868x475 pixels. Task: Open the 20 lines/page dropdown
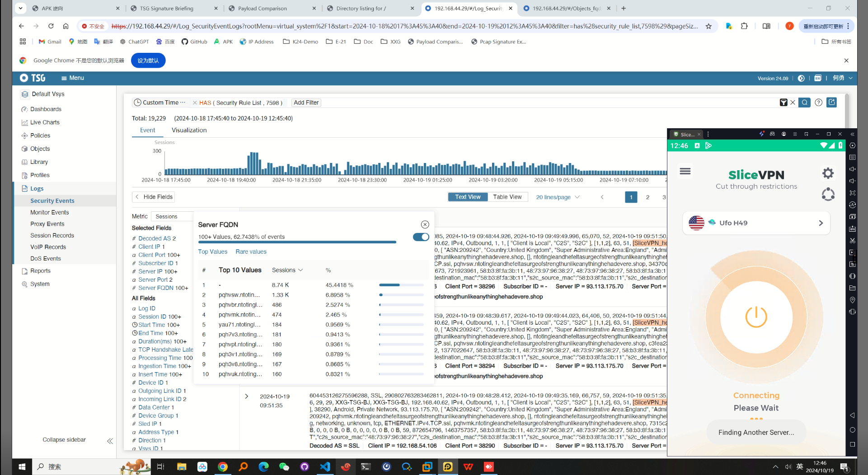(558, 197)
